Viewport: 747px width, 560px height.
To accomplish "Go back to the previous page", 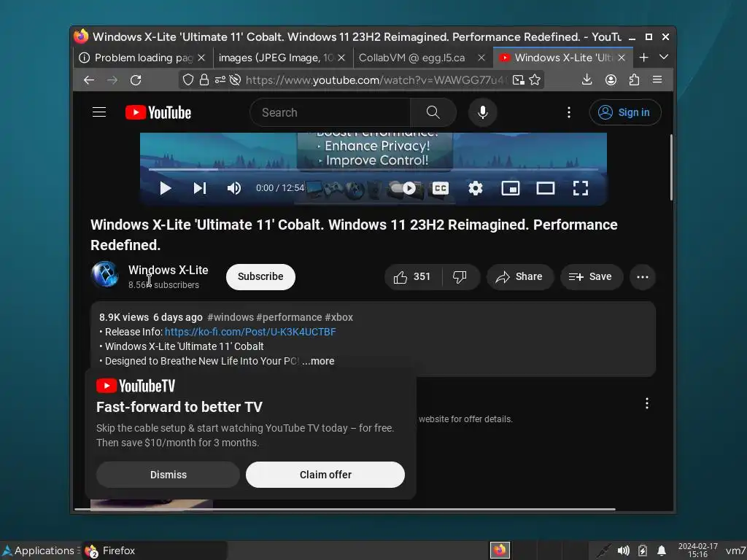I will pos(89,80).
